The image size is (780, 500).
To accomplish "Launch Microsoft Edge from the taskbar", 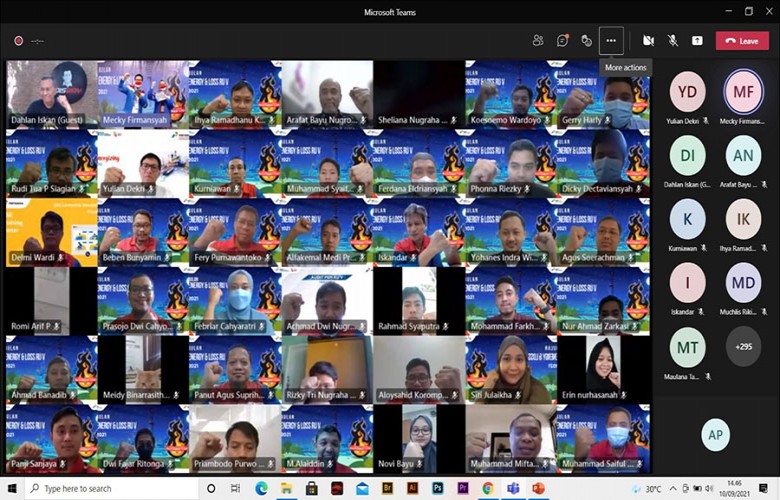I will (x=261, y=489).
